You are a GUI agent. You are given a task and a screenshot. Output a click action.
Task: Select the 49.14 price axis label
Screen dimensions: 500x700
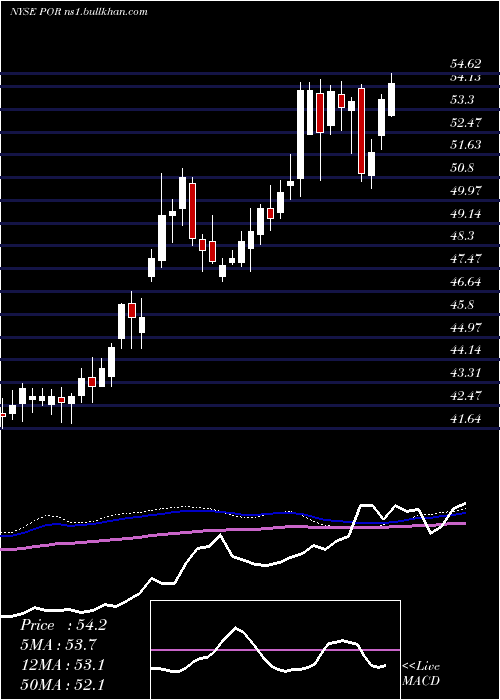(466, 213)
